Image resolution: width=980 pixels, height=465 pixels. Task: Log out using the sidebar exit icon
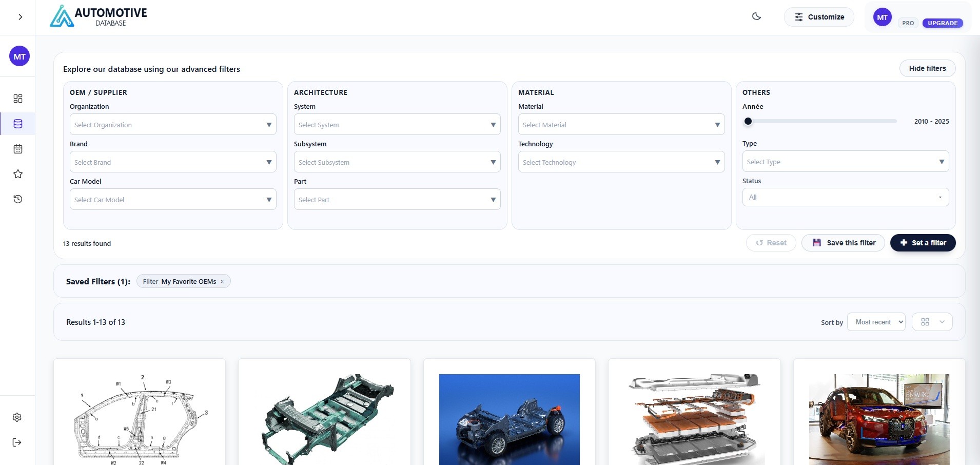pyautogui.click(x=17, y=442)
